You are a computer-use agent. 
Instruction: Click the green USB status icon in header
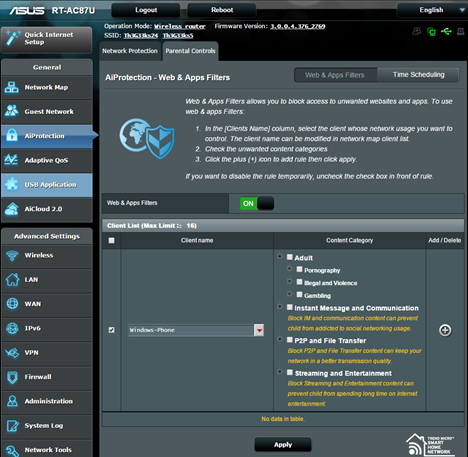click(x=446, y=31)
